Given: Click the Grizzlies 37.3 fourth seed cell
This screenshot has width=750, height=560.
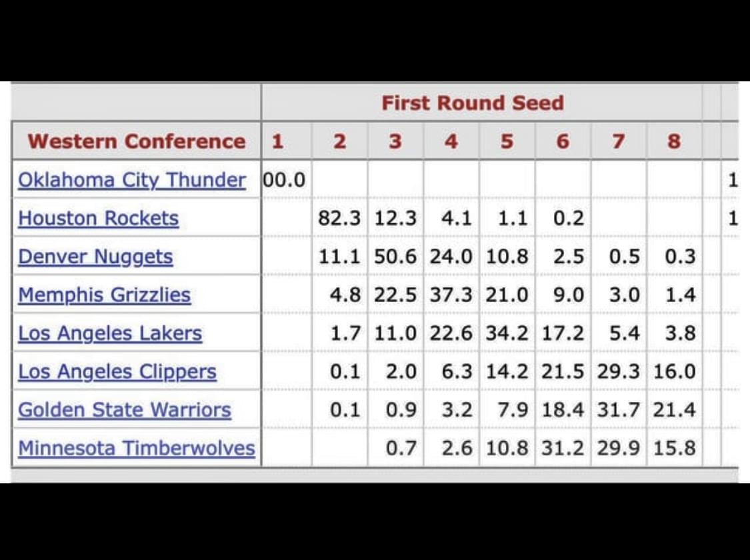Looking at the screenshot, I should [x=451, y=295].
